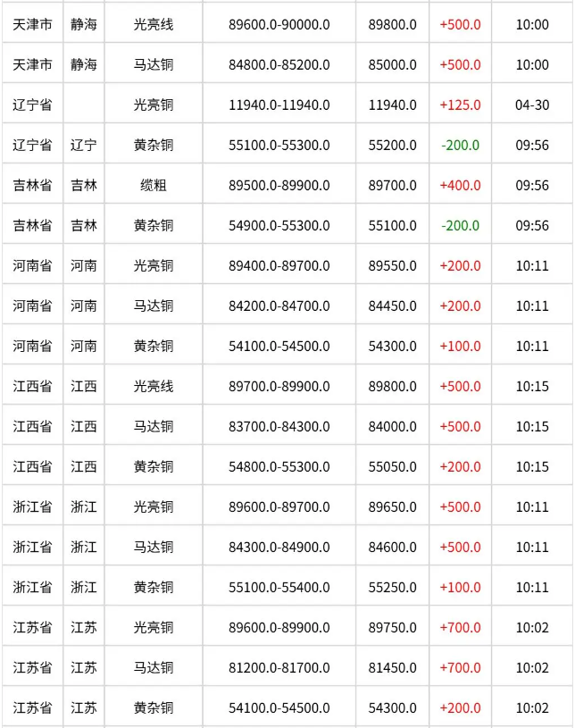575x728 pixels.
Task: Select the 84600.0 average price
Action: click(x=392, y=548)
